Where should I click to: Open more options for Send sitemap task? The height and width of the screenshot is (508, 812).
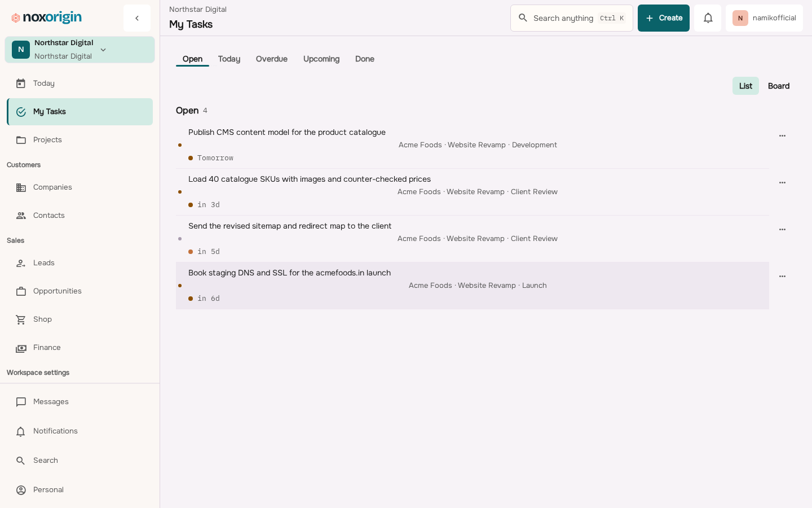(x=782, y=230)
